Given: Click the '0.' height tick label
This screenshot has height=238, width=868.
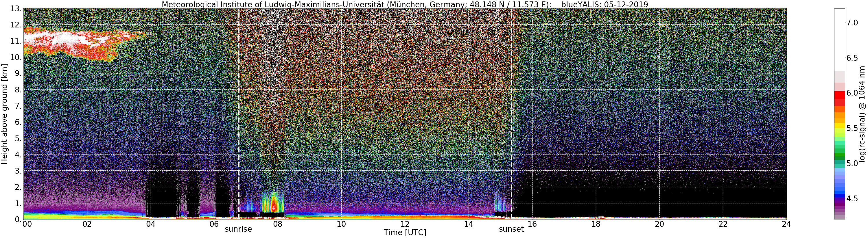Looking at the screenshot, I should tap(18, 220).
